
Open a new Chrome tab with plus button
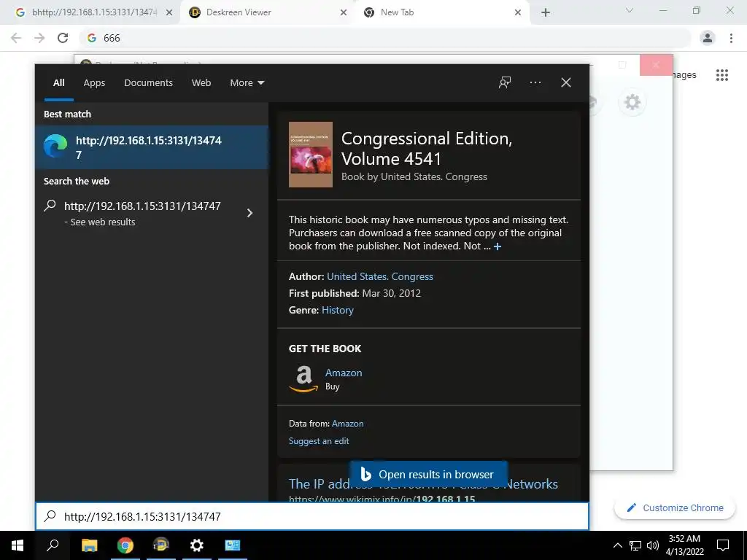tap(546, 13)
